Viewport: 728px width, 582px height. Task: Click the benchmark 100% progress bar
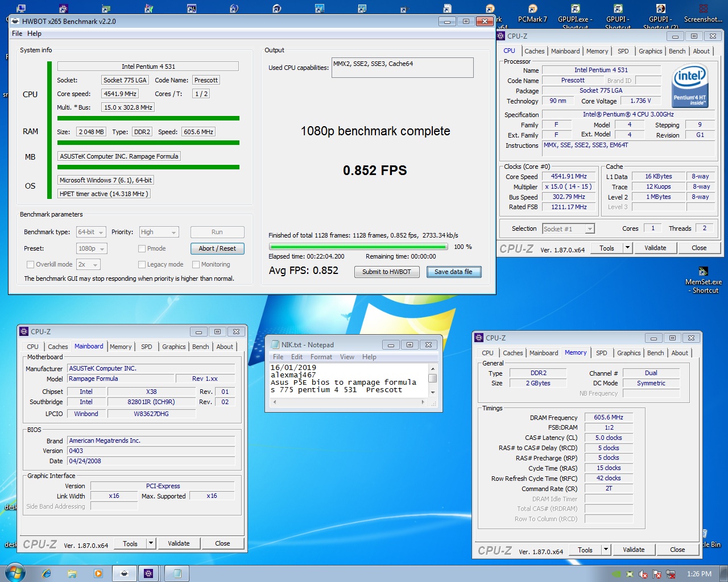[358, 247]
